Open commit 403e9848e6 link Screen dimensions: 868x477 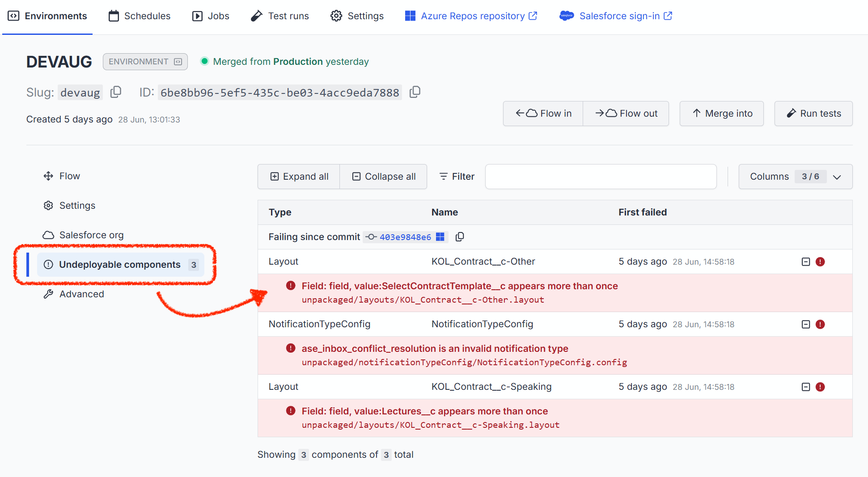point(405,237)
